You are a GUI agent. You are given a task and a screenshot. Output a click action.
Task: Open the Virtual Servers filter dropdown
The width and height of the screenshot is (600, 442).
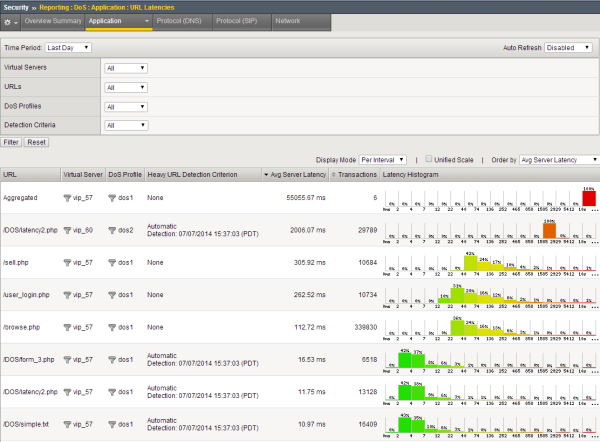(x=126, y=67)
